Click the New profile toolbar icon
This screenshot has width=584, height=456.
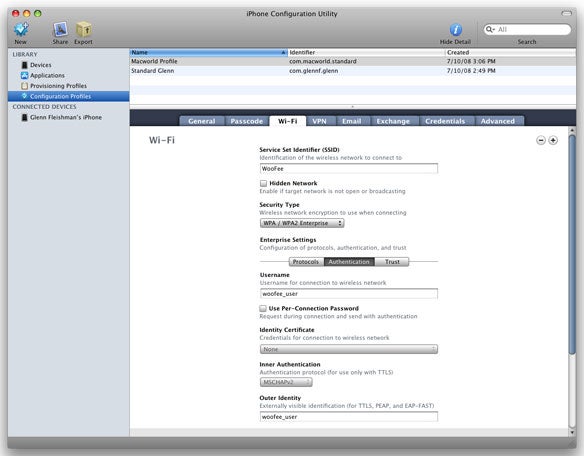click(21, 29)
